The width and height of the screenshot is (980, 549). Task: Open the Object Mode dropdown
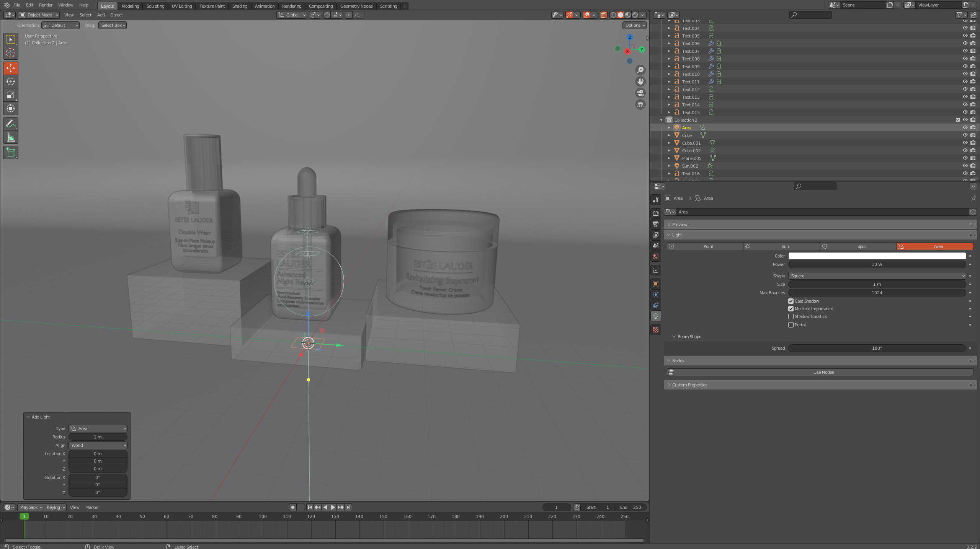[39, 15]
